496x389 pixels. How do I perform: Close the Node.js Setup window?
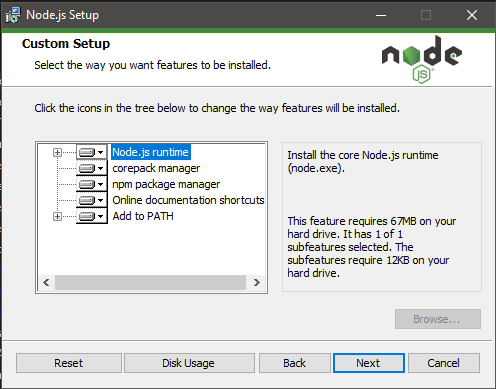[x=472, y=15]
